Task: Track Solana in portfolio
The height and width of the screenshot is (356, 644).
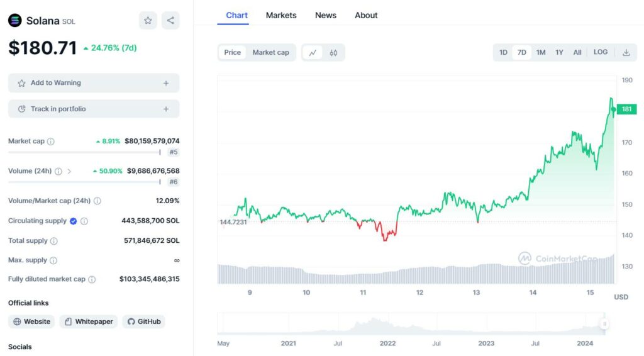Action: (x=94, y=109)
